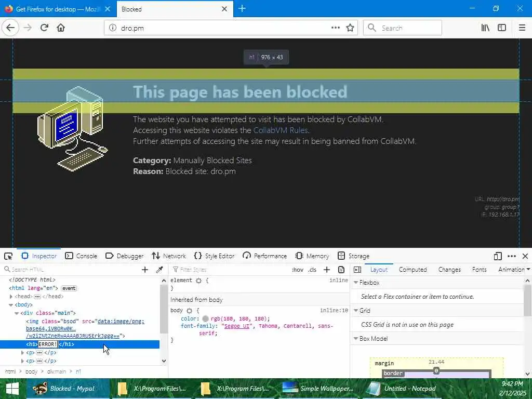Open the Animations tab overflow dropdown
Screen dimensions: 532x399
coord(528,270)
